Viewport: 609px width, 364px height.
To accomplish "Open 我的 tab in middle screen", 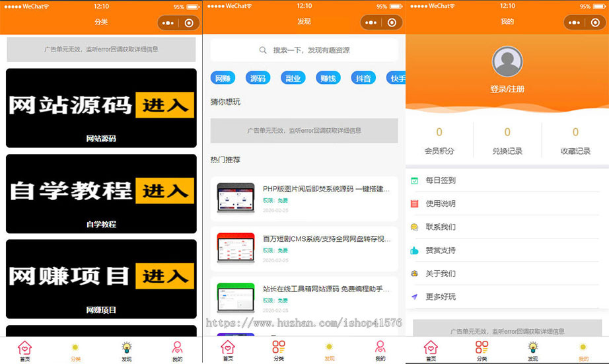I will pyautogui.click(x=380, y=351).
